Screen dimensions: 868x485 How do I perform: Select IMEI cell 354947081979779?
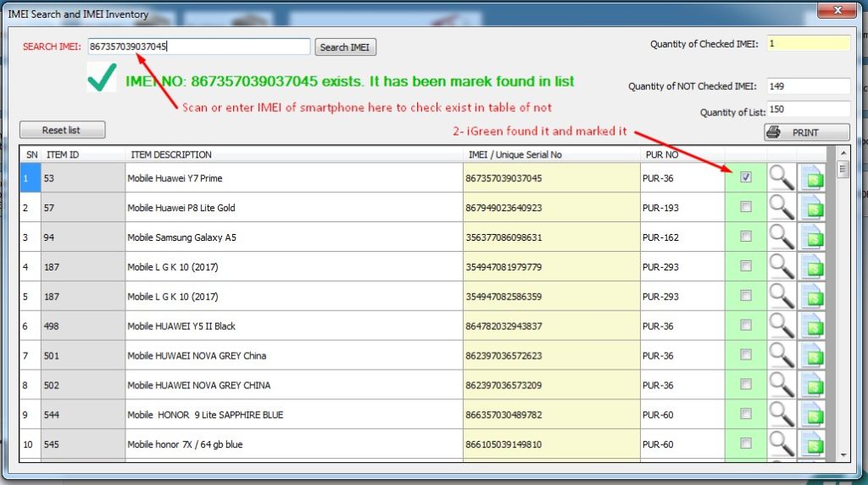[551, 267]
